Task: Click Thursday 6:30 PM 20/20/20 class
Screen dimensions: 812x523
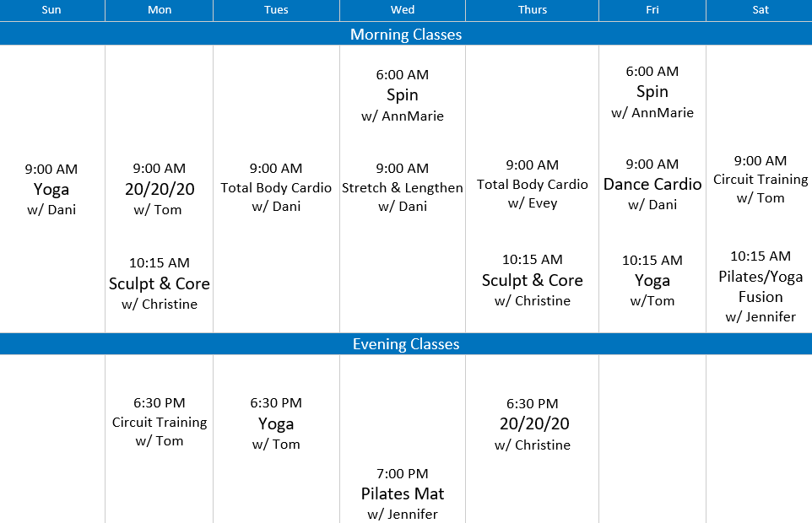Action: coord(533,424)
